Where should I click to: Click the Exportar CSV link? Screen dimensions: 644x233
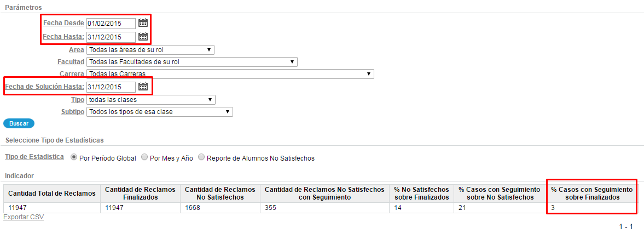(24, 217)
